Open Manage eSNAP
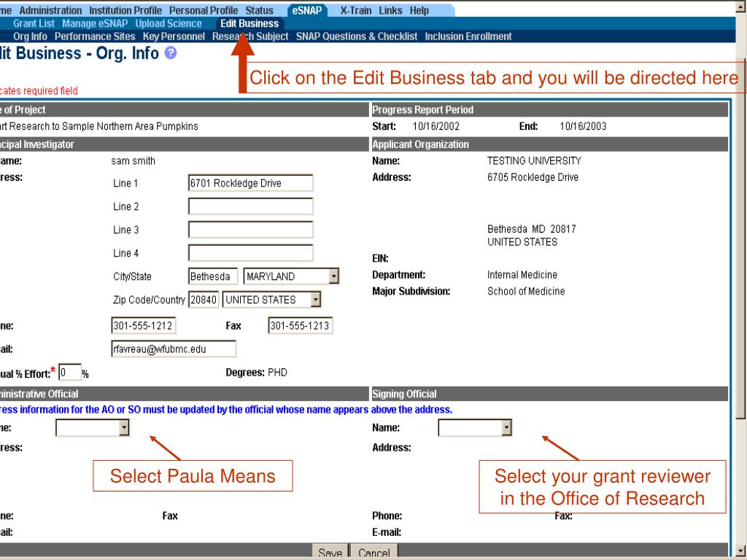The width and height of the screenshot is (747, 560). click(95, 23)
